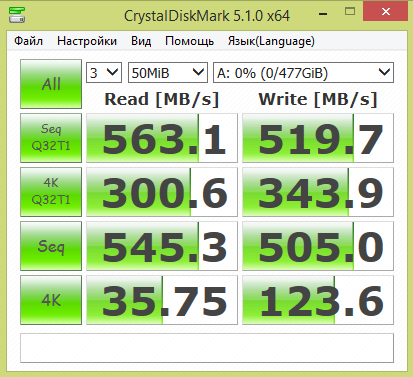Maximize the CrystalDiskMark window
413x377 pixels.
pos(350,12)
